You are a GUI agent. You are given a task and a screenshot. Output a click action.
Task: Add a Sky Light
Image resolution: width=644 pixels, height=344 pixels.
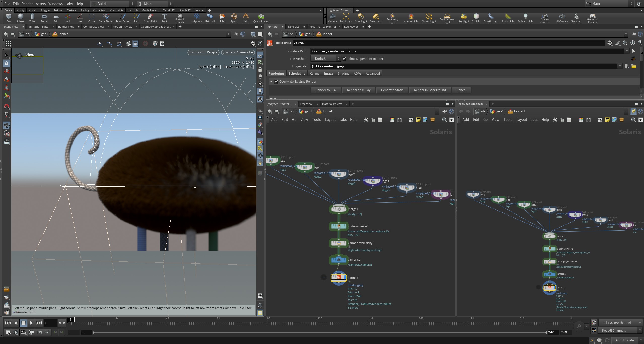(x=463, y=18)
